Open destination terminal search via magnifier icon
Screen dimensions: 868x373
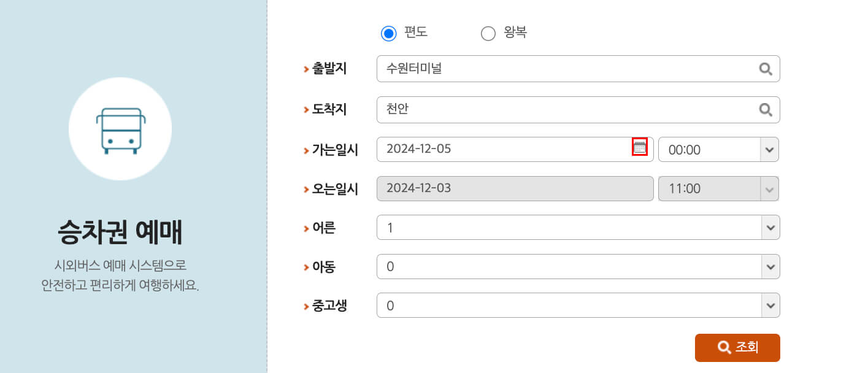coord(765,110)
